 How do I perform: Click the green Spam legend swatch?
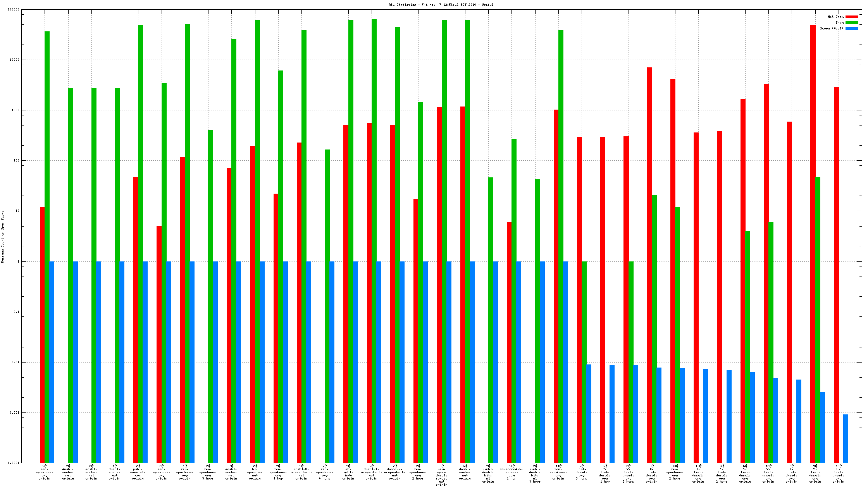[x=852, y=22]
